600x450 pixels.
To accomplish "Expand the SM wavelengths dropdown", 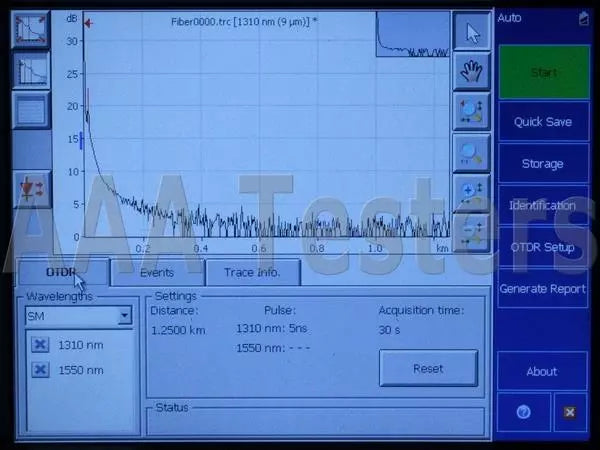I will point(124,316).
